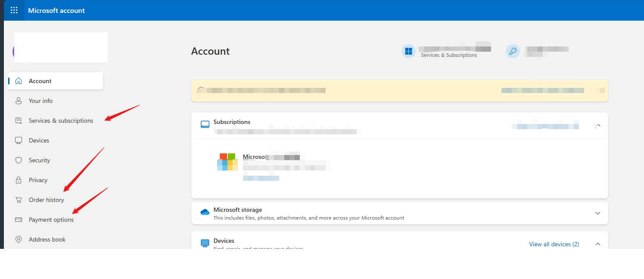Click the Subscriptions card heading

click(x=232, y=122)
